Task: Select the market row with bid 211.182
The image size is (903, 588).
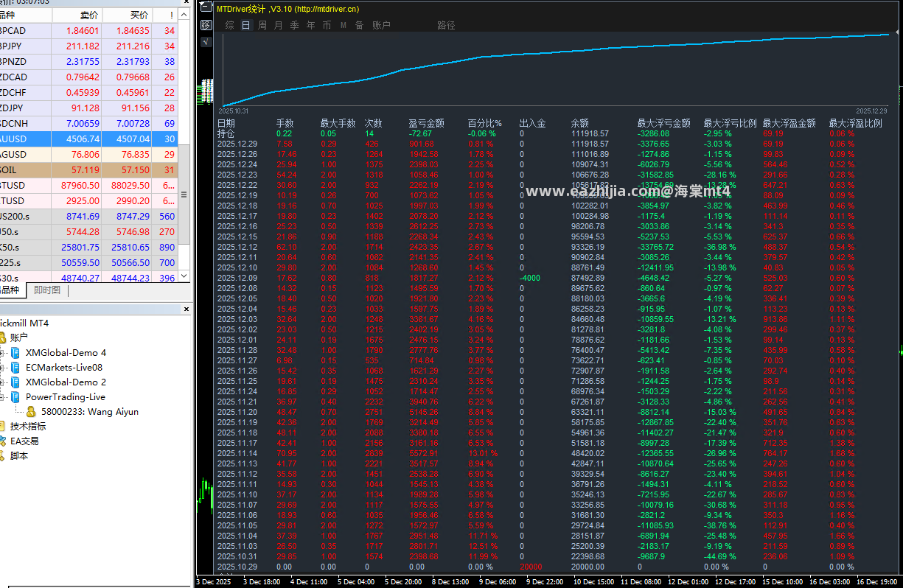Action: click(89, 46)
